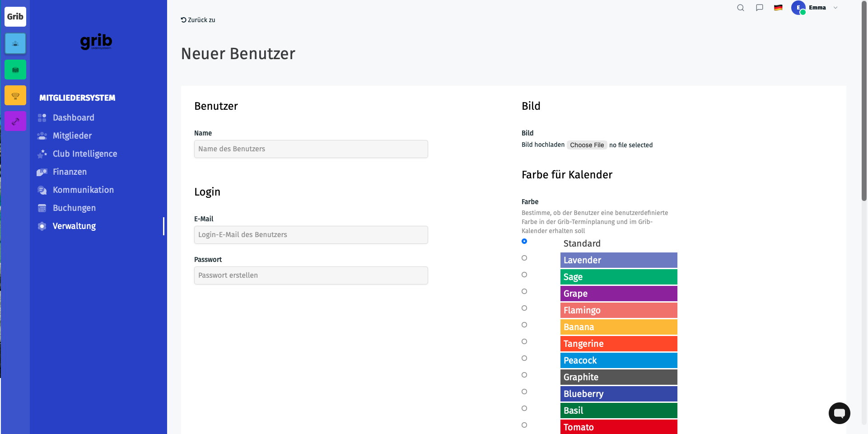The height and width of the screenshot is (434, 868).
Task: Click the Choose File button
Action: click(587, 145)
